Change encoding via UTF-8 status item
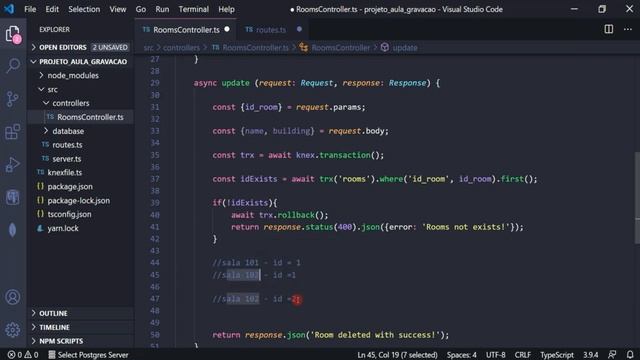Image resolution: width=640 pixels, height=360 pixels. coord(496,355)
